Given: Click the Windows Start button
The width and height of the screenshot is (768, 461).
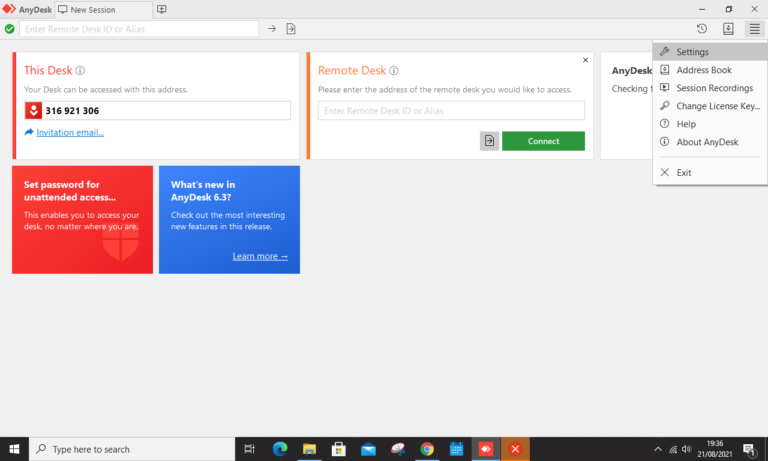Looking at the screenshot, I should [x=14, y=449].
